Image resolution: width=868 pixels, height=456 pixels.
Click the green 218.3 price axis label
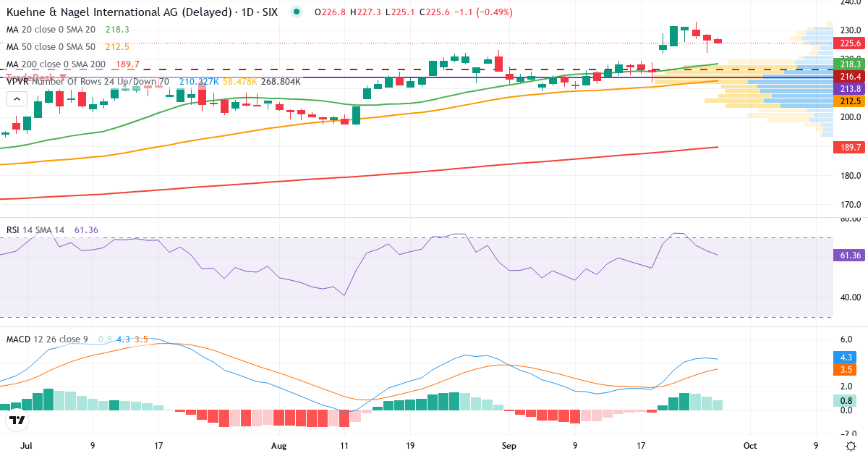(x=851, y=64)
